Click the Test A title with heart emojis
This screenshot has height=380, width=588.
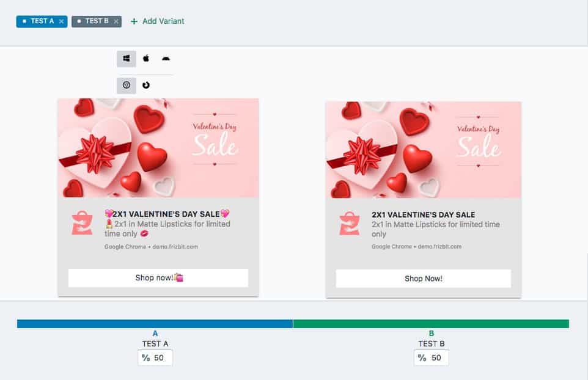[167, 214]
